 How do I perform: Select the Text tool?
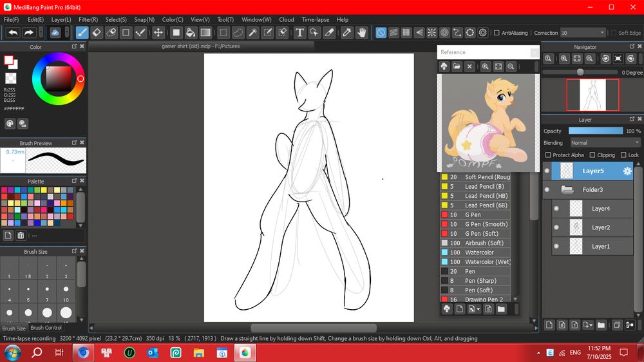300,32
